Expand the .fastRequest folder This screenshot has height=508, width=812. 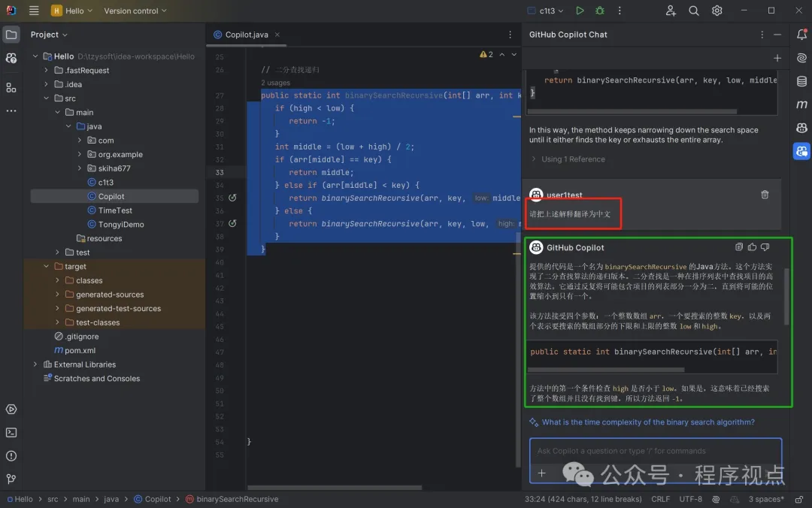(46, 71)
